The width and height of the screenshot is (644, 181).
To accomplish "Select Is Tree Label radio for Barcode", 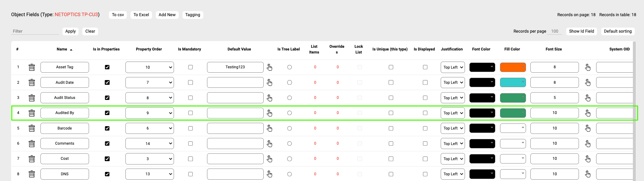I will click(x=290, y=129).
